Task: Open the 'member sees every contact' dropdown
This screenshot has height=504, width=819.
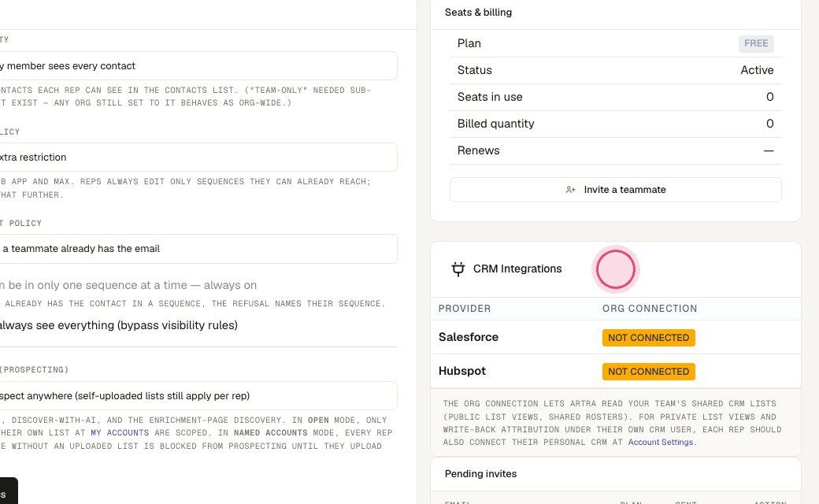Action: click(198, 66)
